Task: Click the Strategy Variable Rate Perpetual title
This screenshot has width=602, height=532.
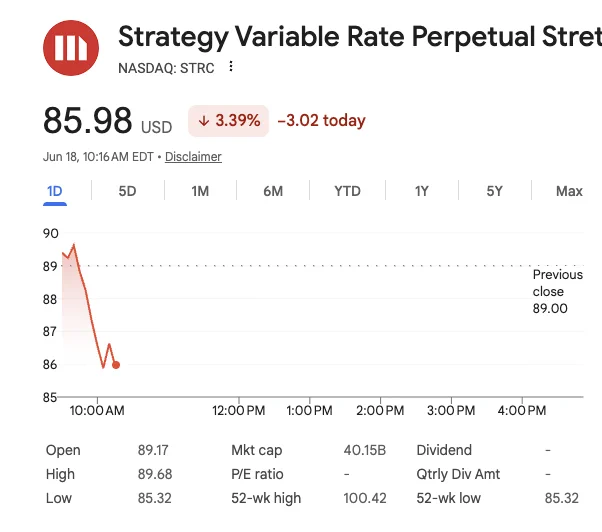Action: pyautogui.click(x=360, y=37)
